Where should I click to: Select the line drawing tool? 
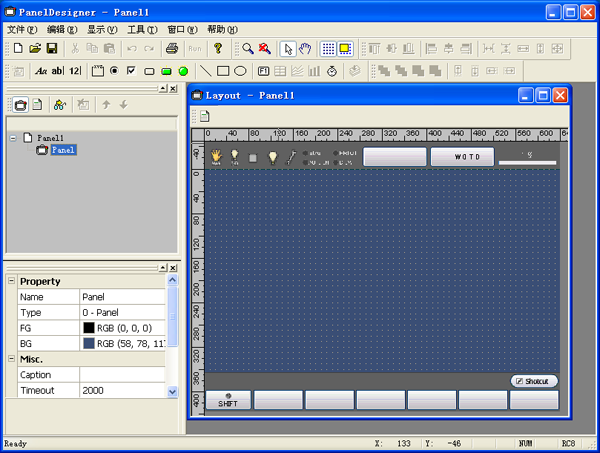pyautogui.click(x=206, y=71)
